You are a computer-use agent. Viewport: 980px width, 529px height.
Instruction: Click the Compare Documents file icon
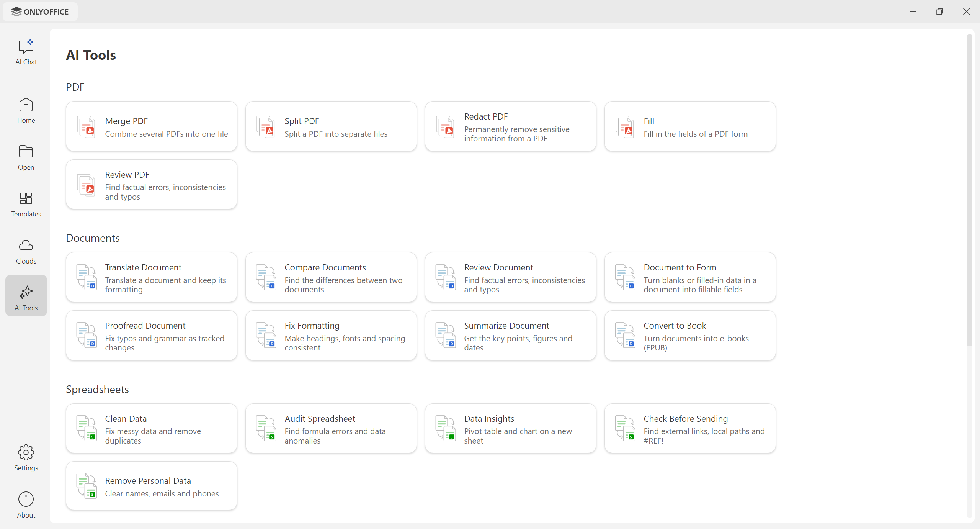(266, 277)
